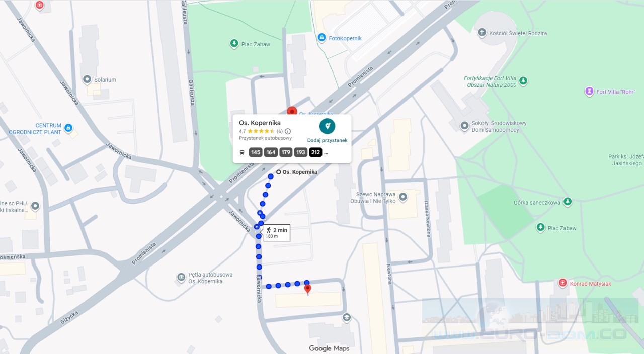Open Szewc Naprawa Obuwia marker
This screenshot has height=354, width=644.
403,198
